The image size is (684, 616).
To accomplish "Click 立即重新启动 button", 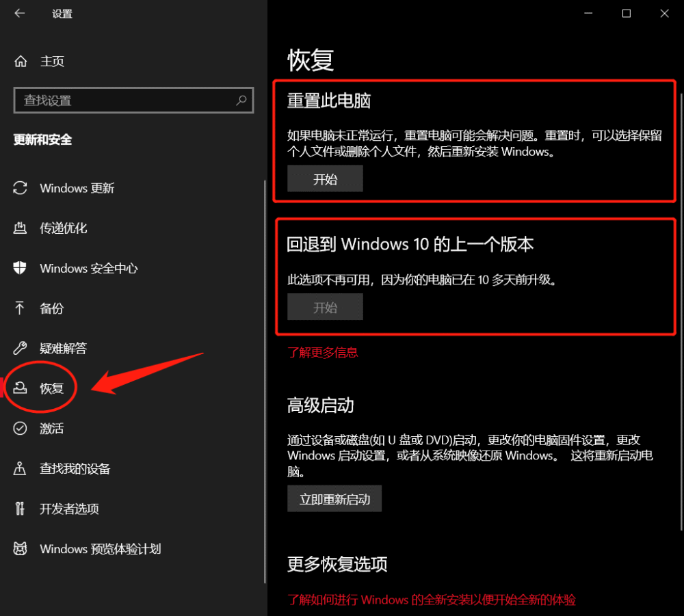I will coord(334,498).
